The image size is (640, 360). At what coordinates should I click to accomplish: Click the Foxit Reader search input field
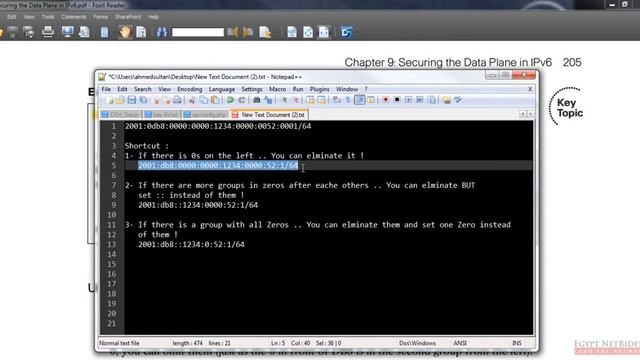coord(198,32)
